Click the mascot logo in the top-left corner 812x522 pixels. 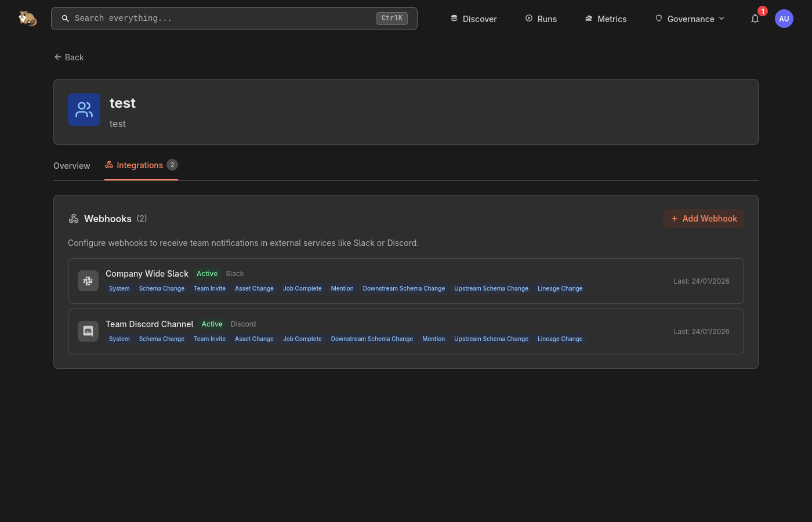(x=27, y=18)
